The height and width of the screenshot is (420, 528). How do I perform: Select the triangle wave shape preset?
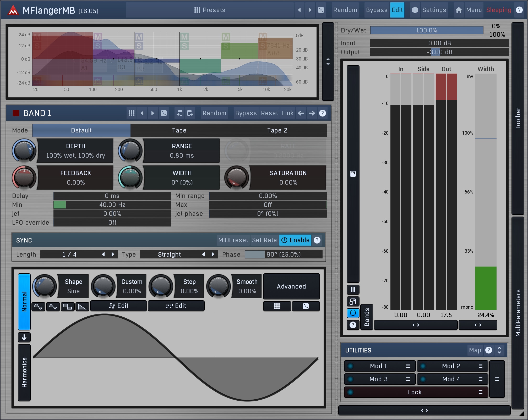[53, 307]
